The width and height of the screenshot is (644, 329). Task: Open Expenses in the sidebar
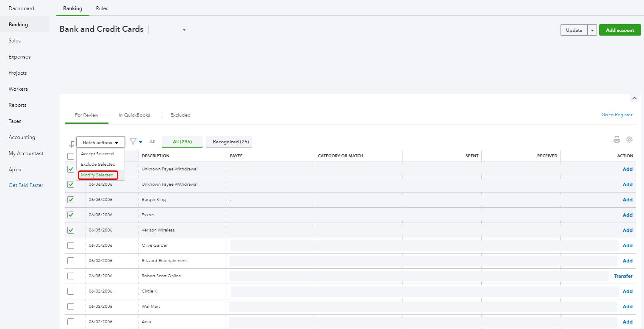(19, 57)
